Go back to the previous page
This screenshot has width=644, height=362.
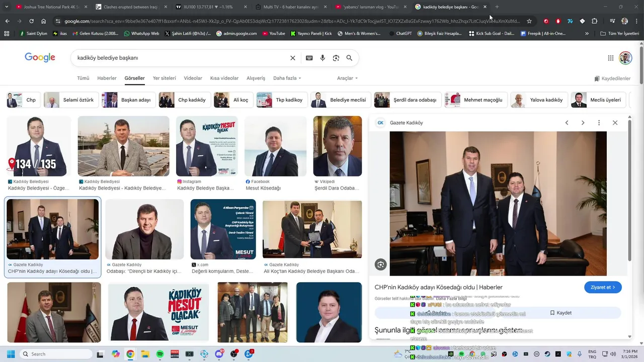pyautogui.click(x=7, y=21)
